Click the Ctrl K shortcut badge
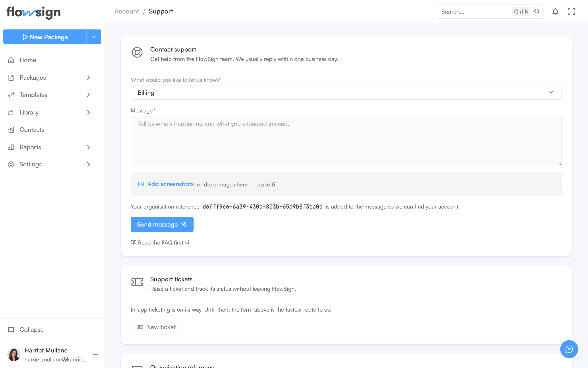Viewport: 588px width, 368px height. coord(521,11)
